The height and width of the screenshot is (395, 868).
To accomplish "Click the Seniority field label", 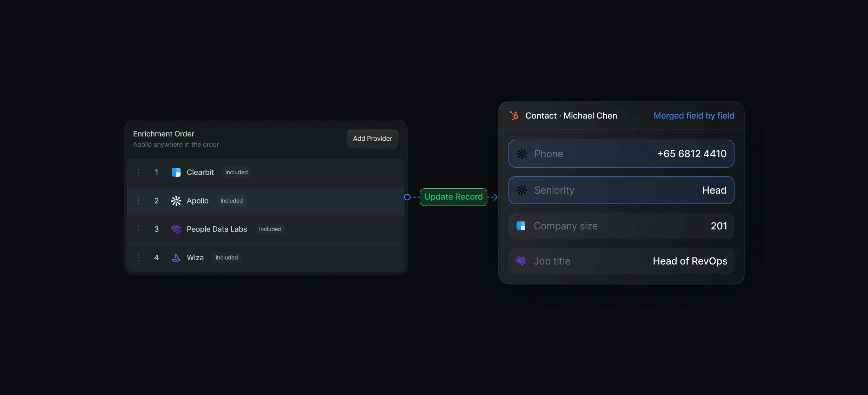I will tap(554, 190).
